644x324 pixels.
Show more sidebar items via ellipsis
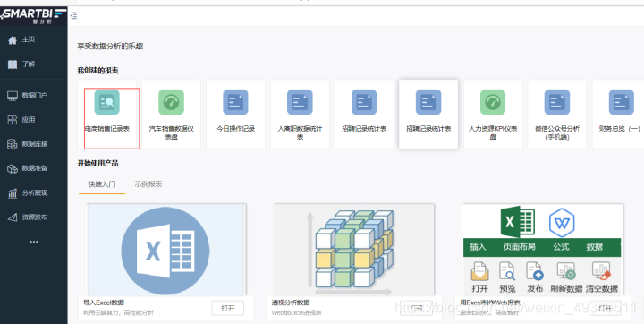(34, 242)
